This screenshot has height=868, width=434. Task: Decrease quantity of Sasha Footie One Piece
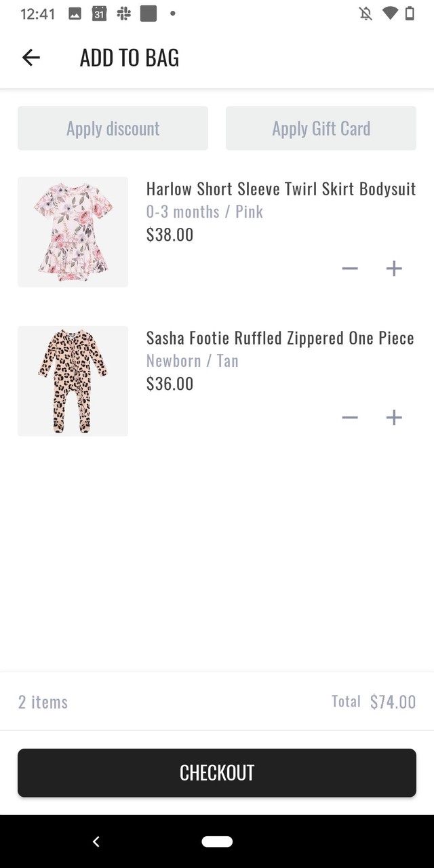(350, 418)
